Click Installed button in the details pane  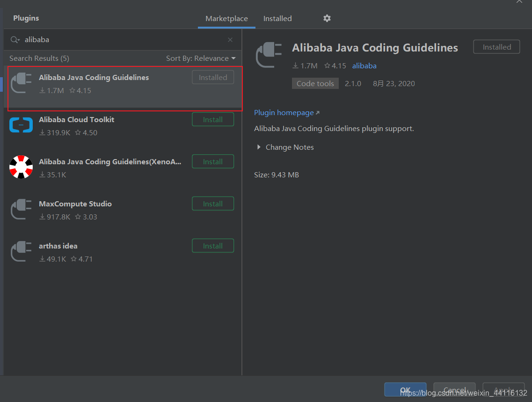click(496, 47)
